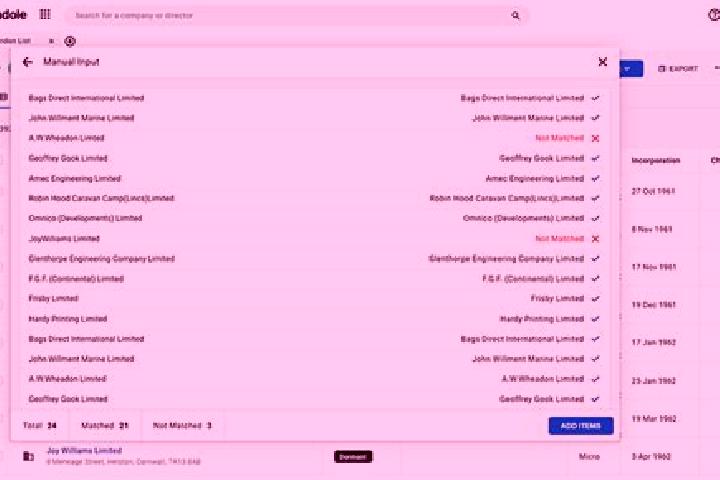This screenshot has height=480, width=720.
Task: Click the back arrow in Manual Input
Action: coord(28,62)
